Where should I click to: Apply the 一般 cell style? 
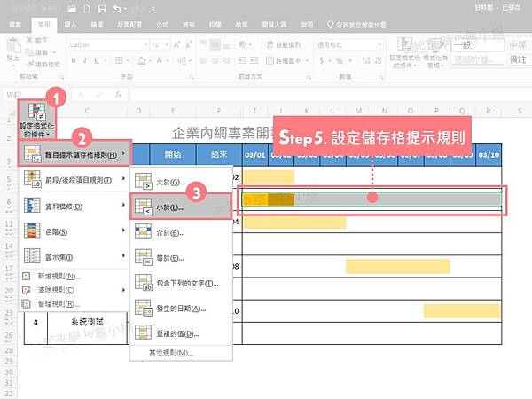479,45
